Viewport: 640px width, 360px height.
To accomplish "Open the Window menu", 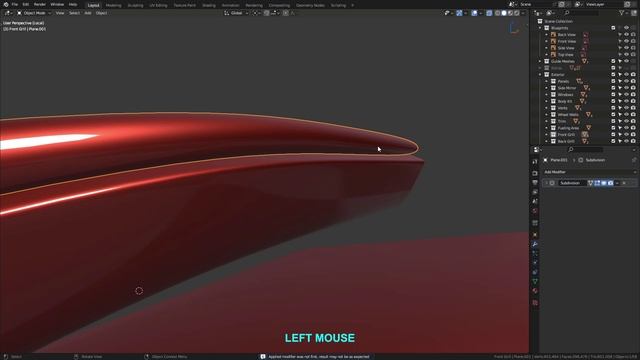I will point(57,4).
